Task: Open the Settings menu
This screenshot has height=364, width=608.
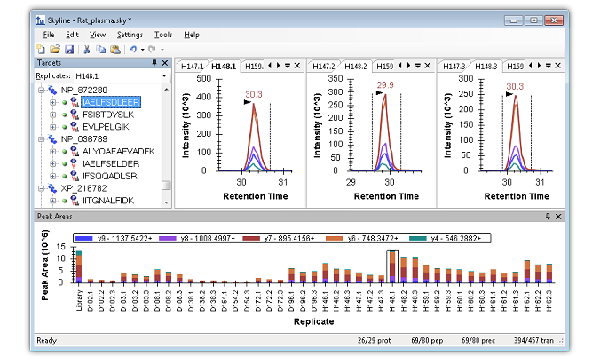Action: (130, 35)
